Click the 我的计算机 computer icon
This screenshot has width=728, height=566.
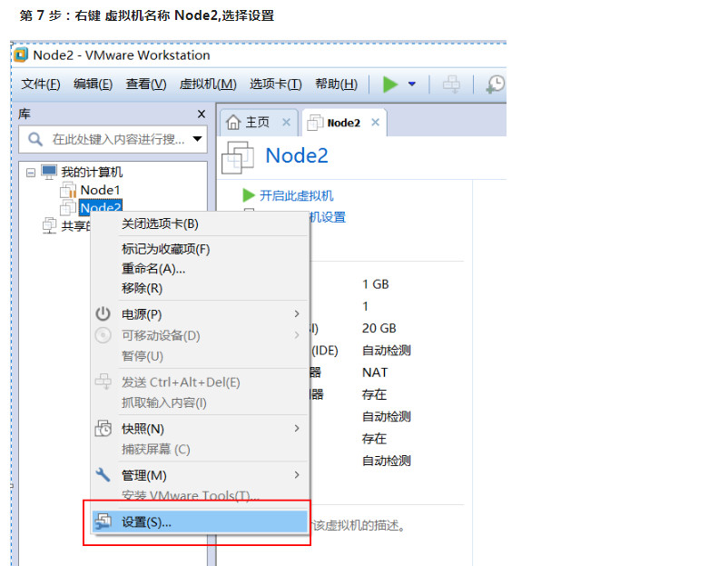[x=49, y=172]
